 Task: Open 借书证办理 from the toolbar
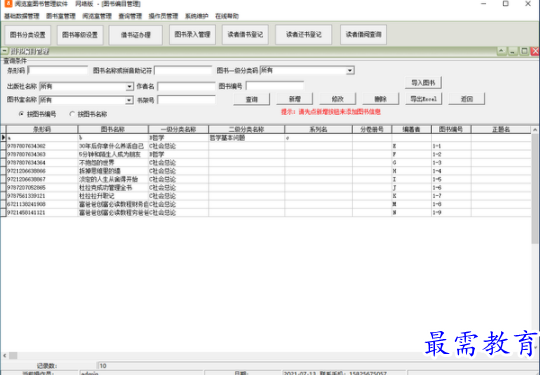click(135, 35)
